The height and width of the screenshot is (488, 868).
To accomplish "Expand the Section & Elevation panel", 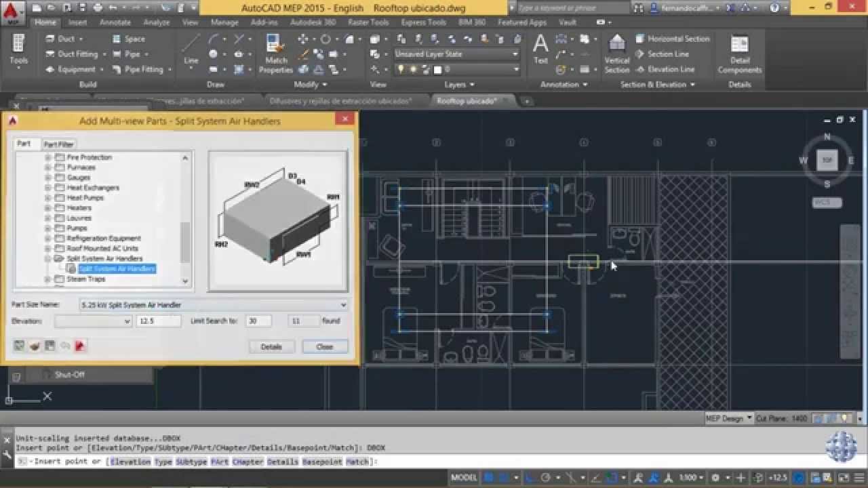I will [x=657, y=85].
